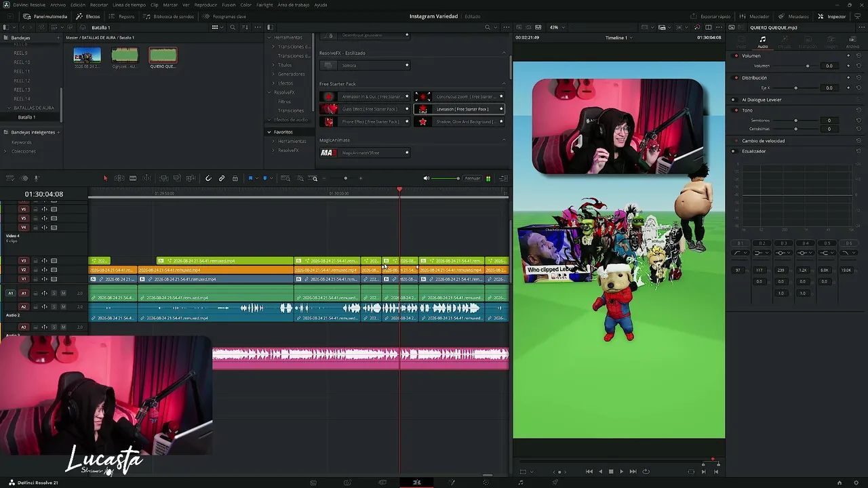
Task: Click the timeline volume speaker icon
Action: [427, 178]
